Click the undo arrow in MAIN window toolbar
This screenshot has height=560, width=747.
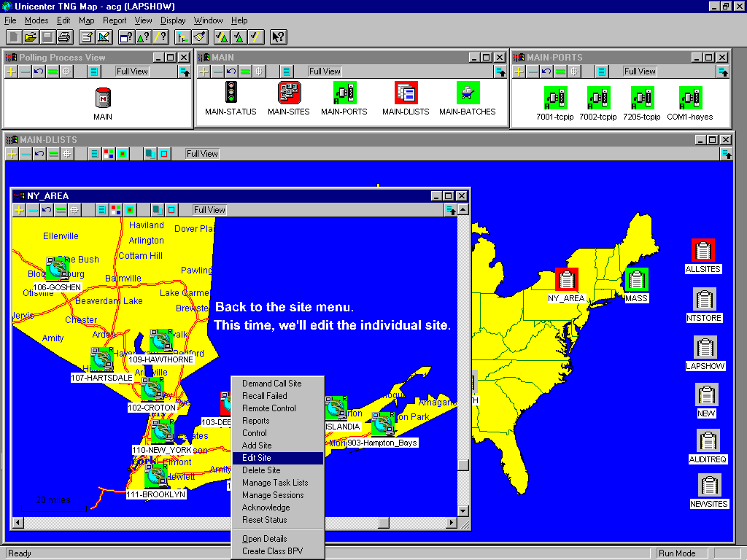231,71
